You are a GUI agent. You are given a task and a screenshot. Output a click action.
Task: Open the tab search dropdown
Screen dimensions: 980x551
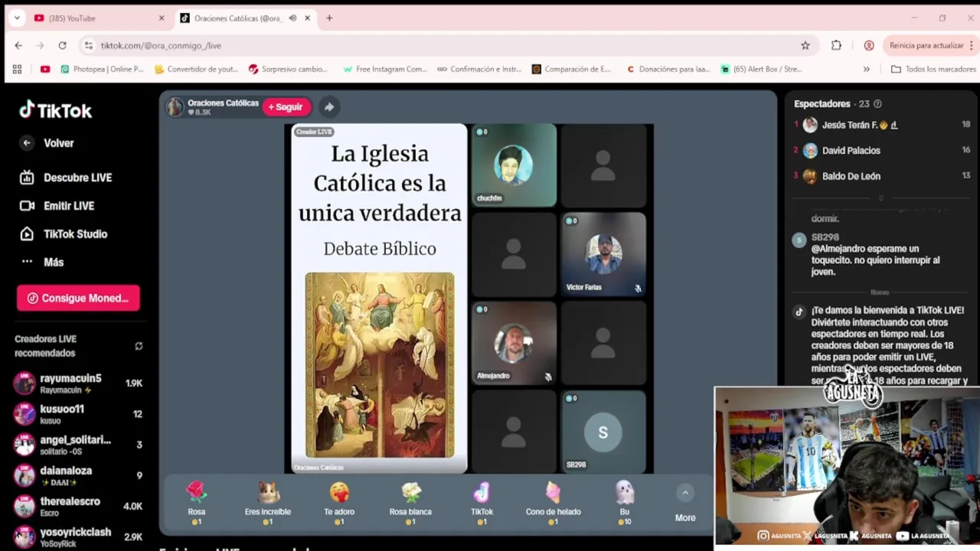click(x=17, y=18)
